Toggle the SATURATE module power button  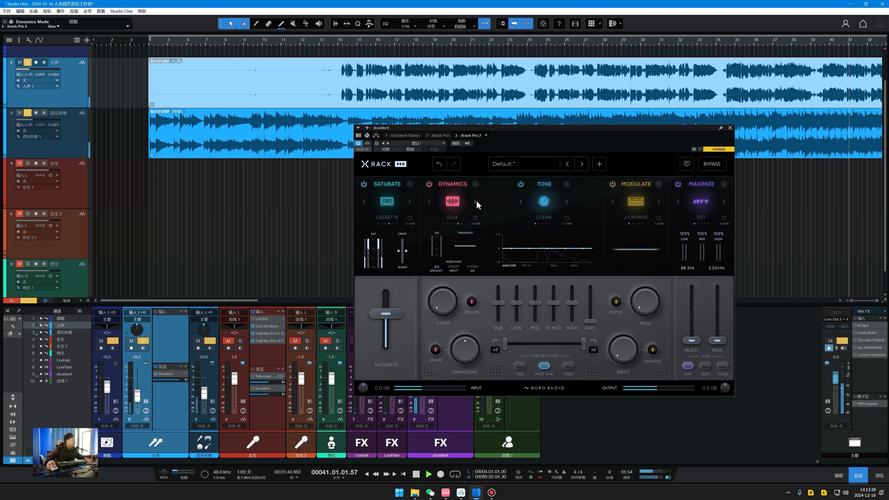pyautogui.click(x=364, y=184)
